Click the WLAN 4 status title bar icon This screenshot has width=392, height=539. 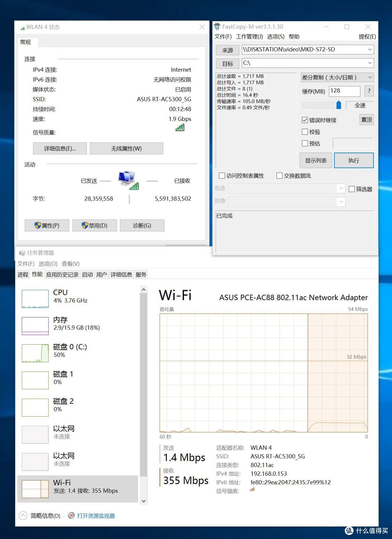point(23,28)
